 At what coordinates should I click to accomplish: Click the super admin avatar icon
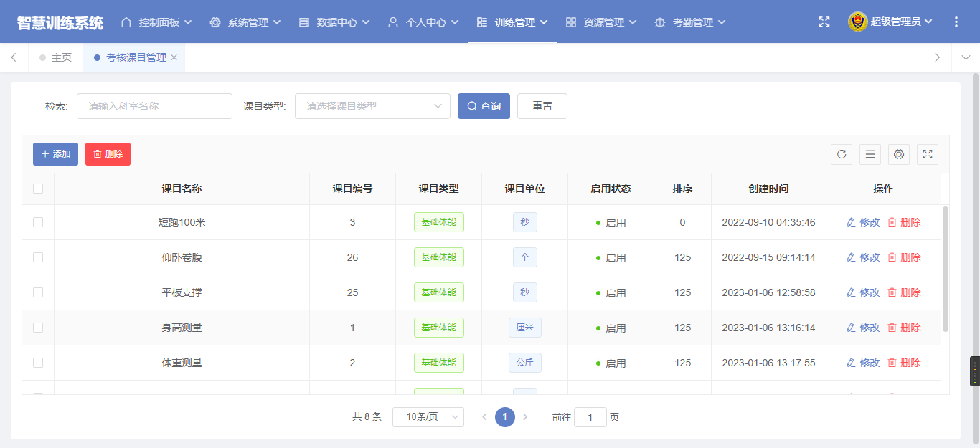pos(857,22)
